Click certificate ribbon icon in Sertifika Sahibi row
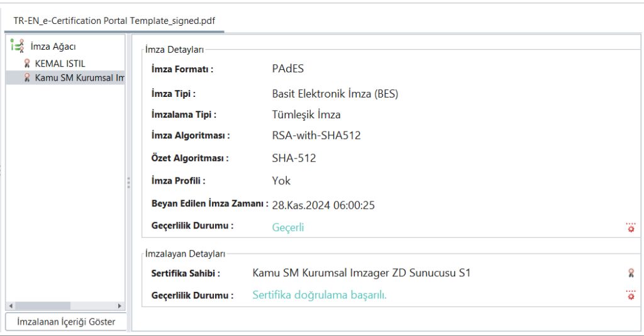 tap(631, 273)
